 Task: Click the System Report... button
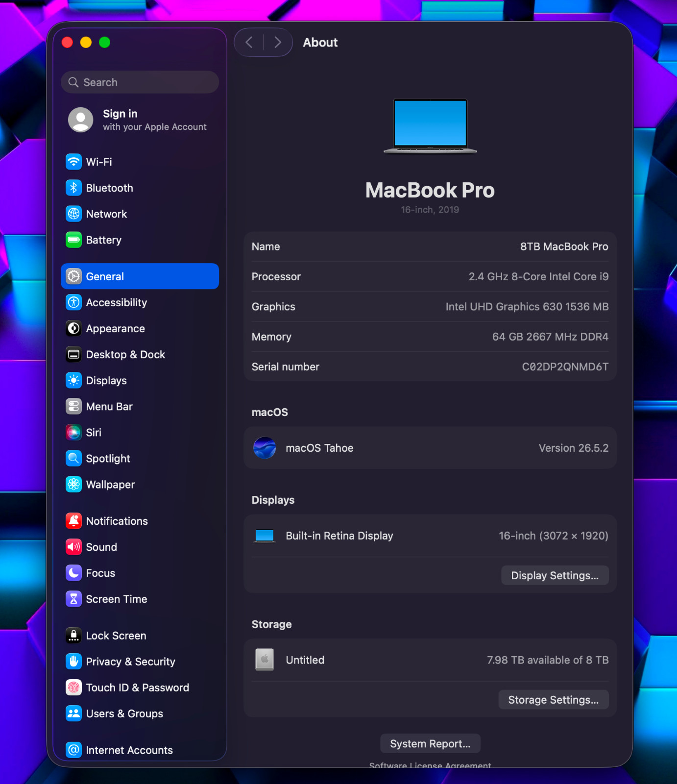(x=430, y=744)
